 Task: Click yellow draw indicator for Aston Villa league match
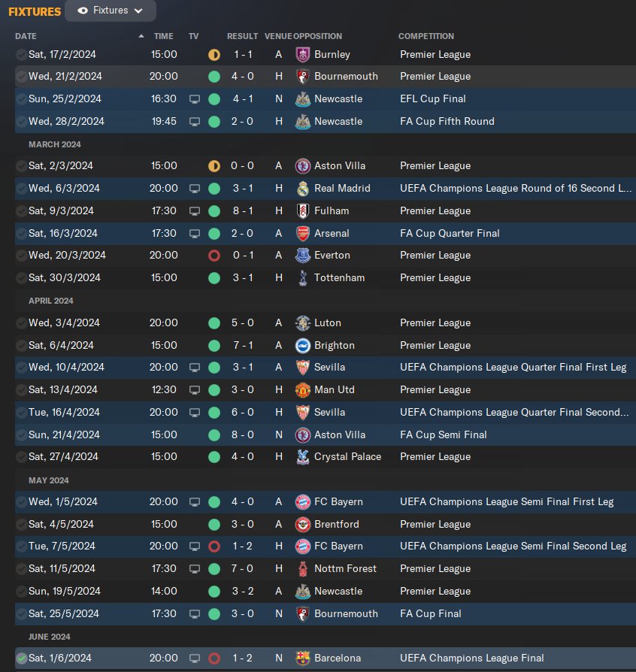click(x=214, y=166)
